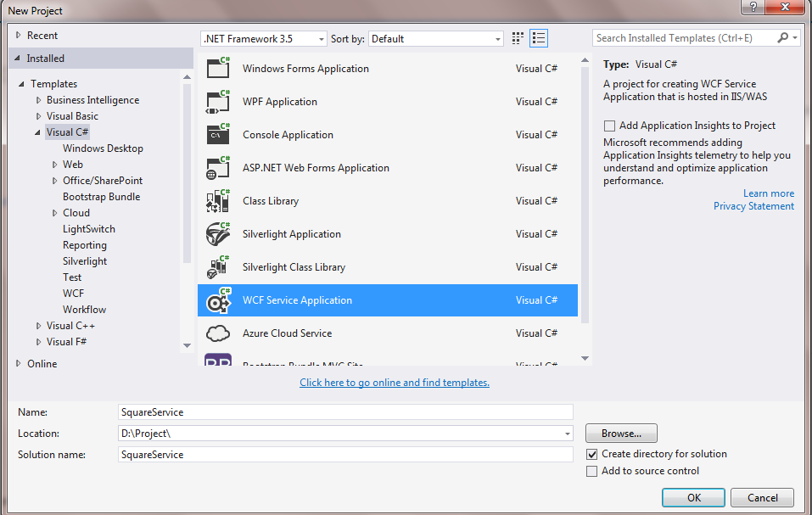Click the Browse... button
Viewport: 812px width, 515px height.
pyautogui.click(x=621, y=434)
